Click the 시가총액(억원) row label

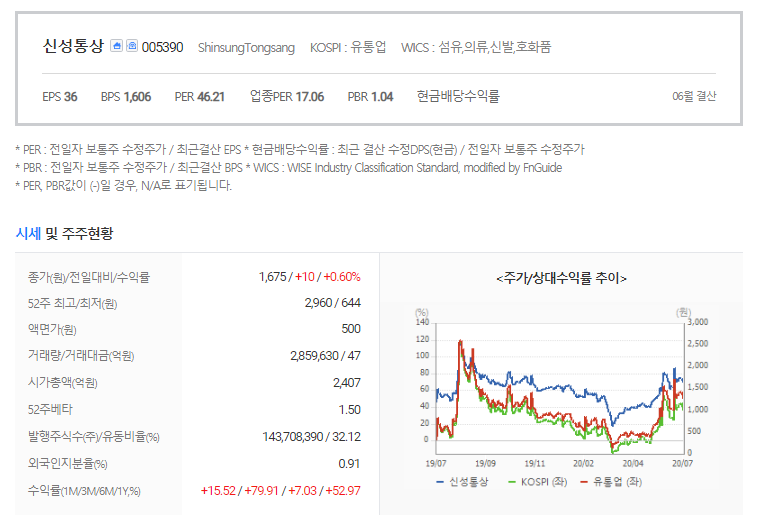click(x=63, y=383)
